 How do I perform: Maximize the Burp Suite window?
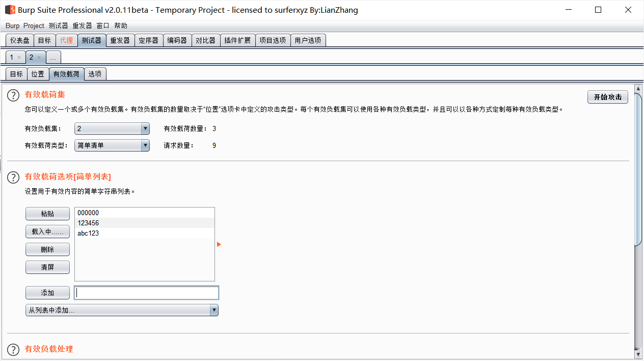coord(598,10)
